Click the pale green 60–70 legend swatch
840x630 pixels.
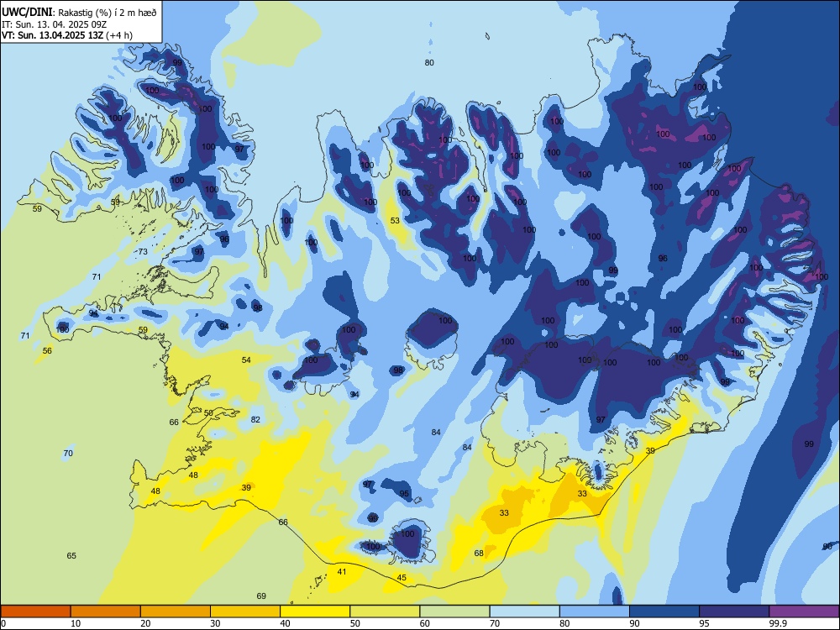[454, 612]
